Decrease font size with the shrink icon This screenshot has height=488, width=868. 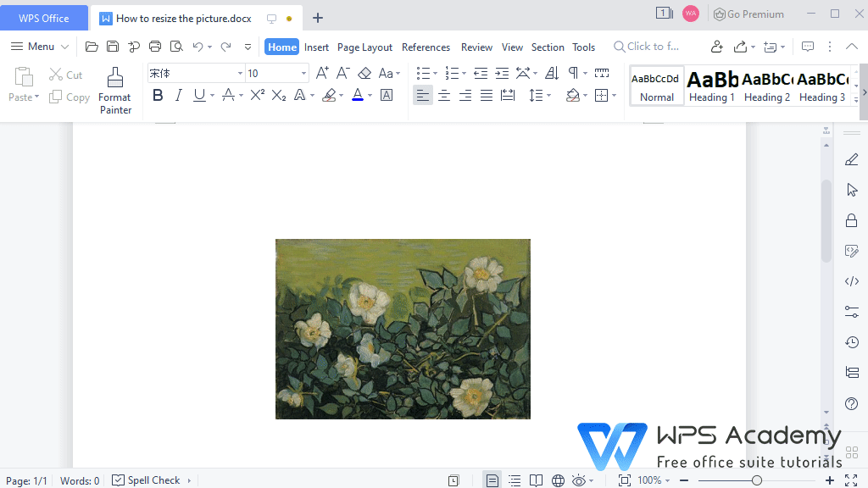tap(342, 73)
